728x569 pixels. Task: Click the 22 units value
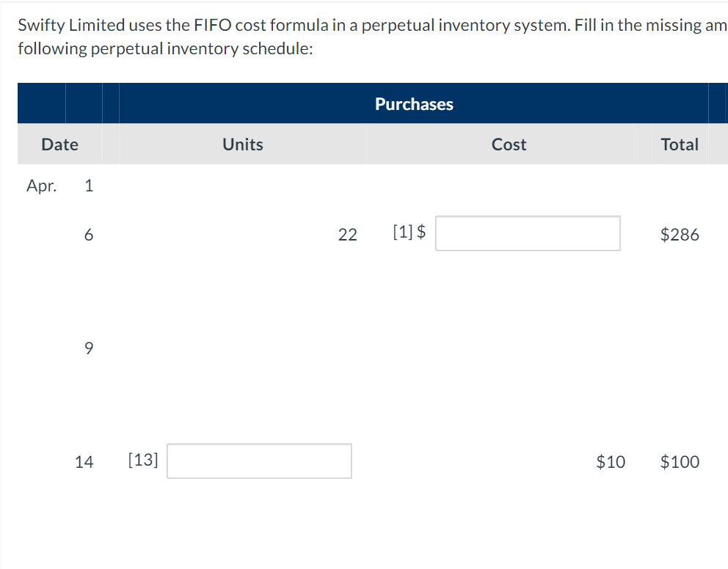(347, 234)
